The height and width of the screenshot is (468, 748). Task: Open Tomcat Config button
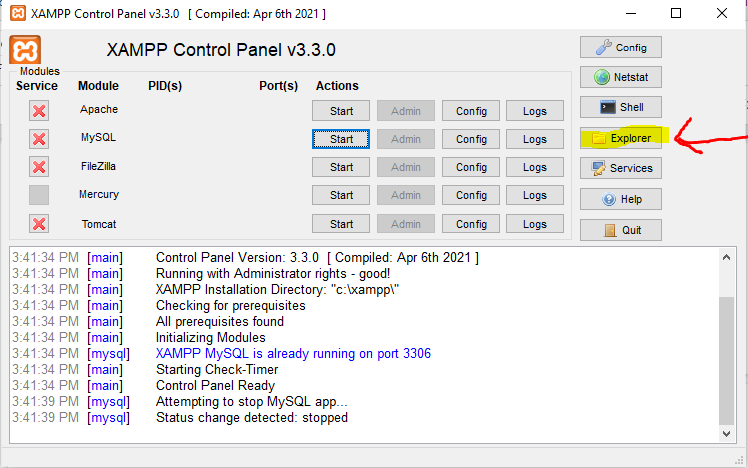pos(471,224)
